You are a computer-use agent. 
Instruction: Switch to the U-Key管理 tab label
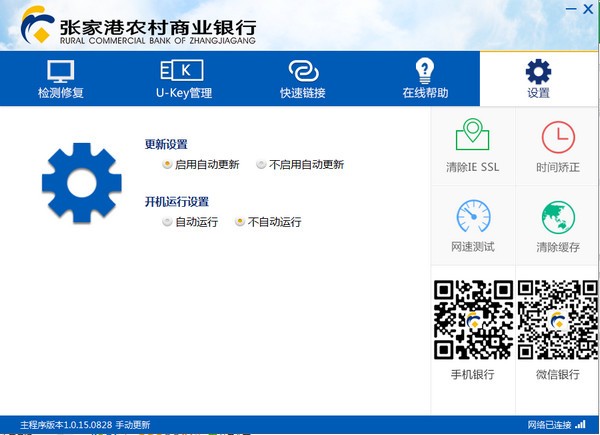pos(184,93)
